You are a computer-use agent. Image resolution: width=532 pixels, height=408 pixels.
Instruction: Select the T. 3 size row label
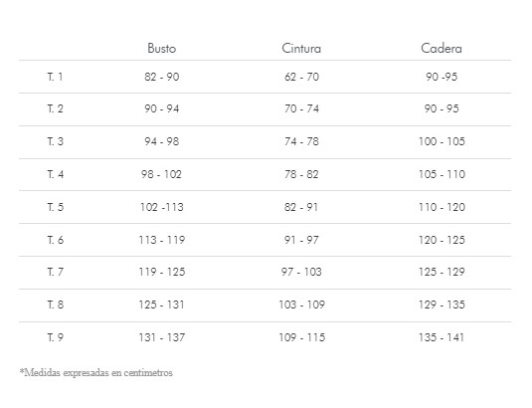point(56,141)
